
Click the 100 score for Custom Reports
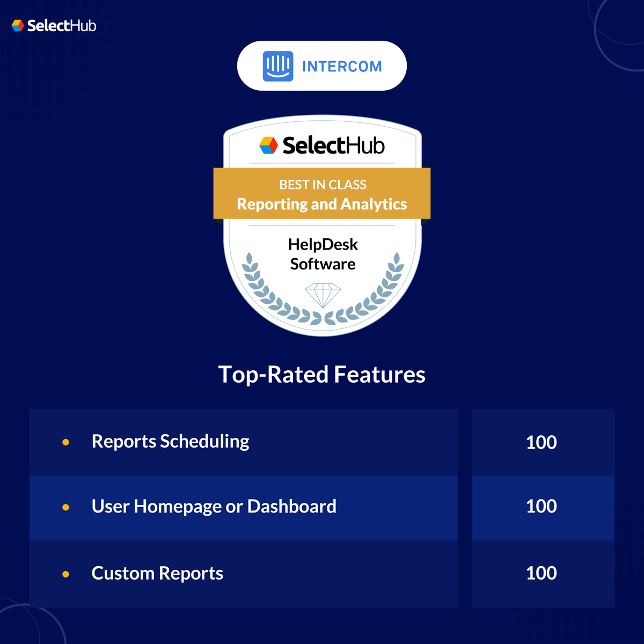point(541,573)
